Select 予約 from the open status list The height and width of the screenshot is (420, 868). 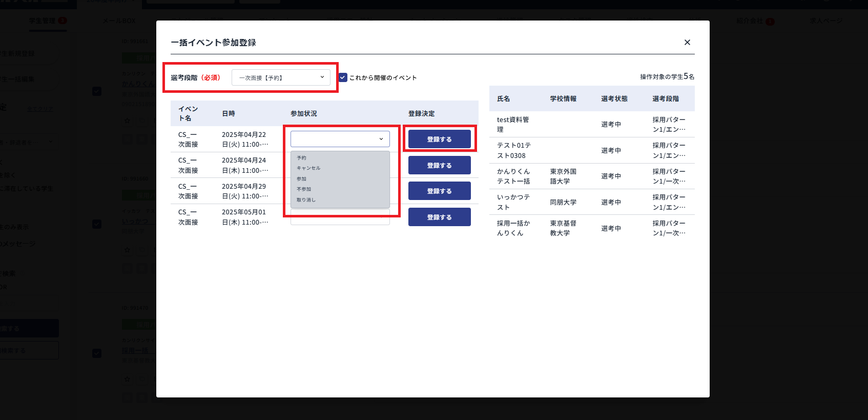[302, 158]
